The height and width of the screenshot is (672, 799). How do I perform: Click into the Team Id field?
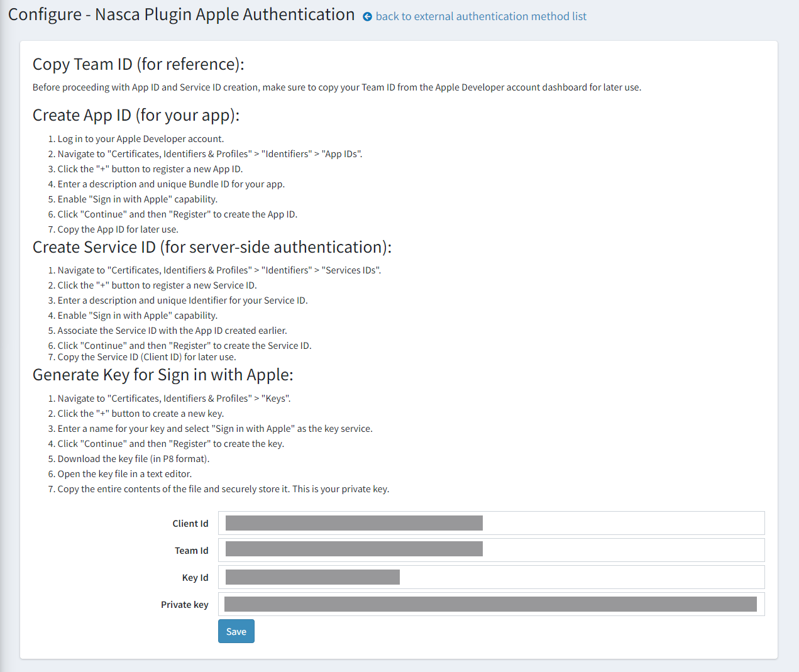pos(491,550)
